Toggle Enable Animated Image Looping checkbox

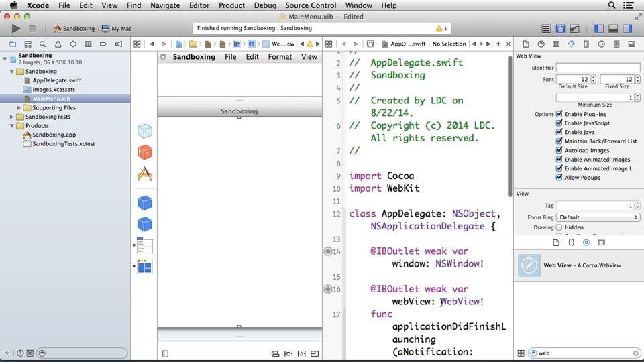(559, 168)
